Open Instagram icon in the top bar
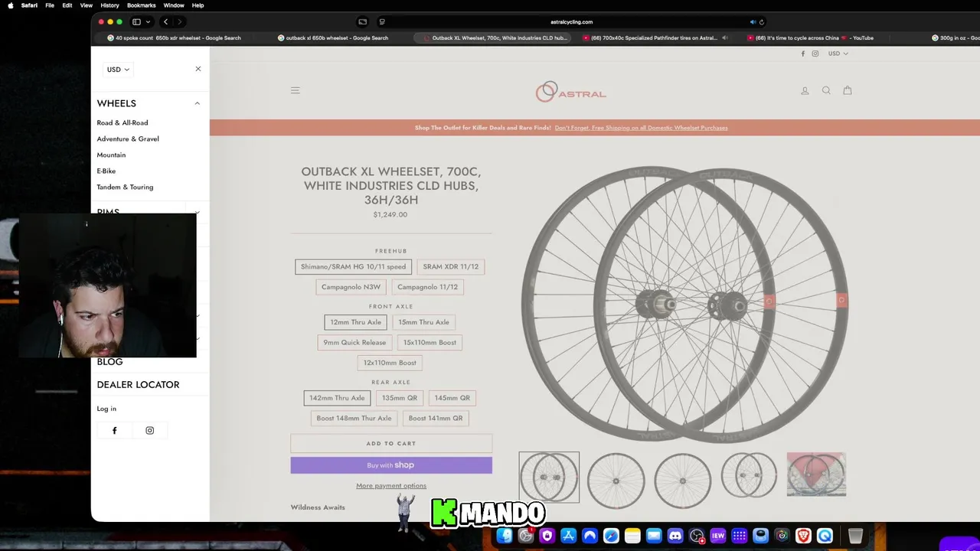980x551 pixels. click(815, 54)
